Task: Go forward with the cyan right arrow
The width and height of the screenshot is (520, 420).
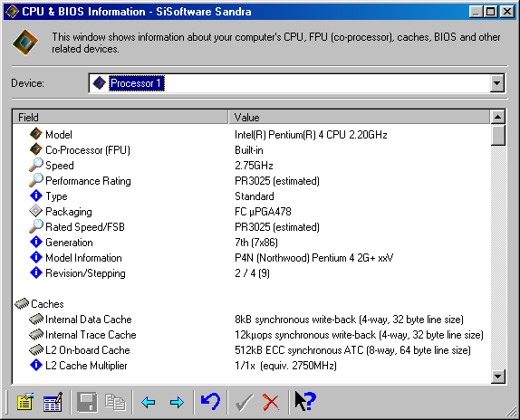Action: 177,403
